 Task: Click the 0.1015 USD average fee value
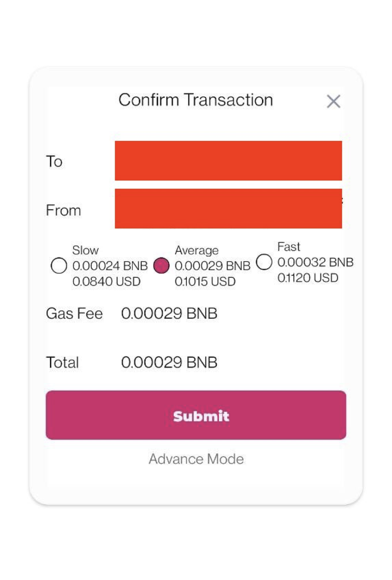coord(205,281)
